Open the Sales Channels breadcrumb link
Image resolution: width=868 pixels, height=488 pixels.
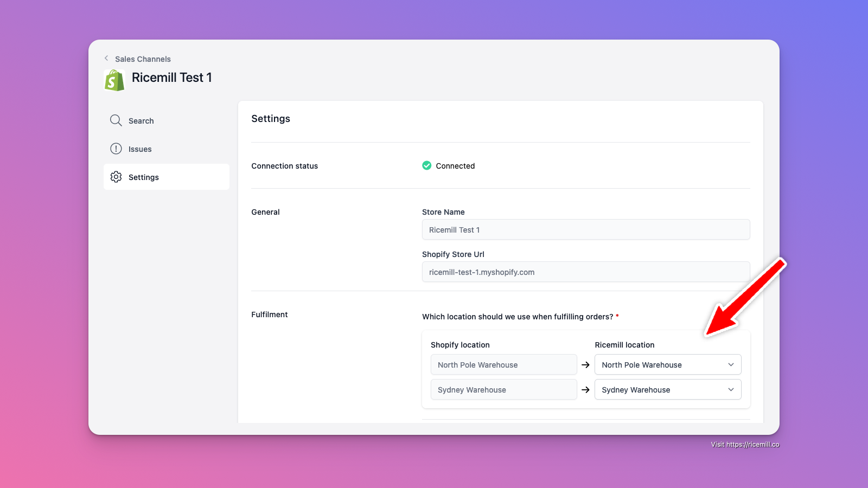tap(143, 59)
